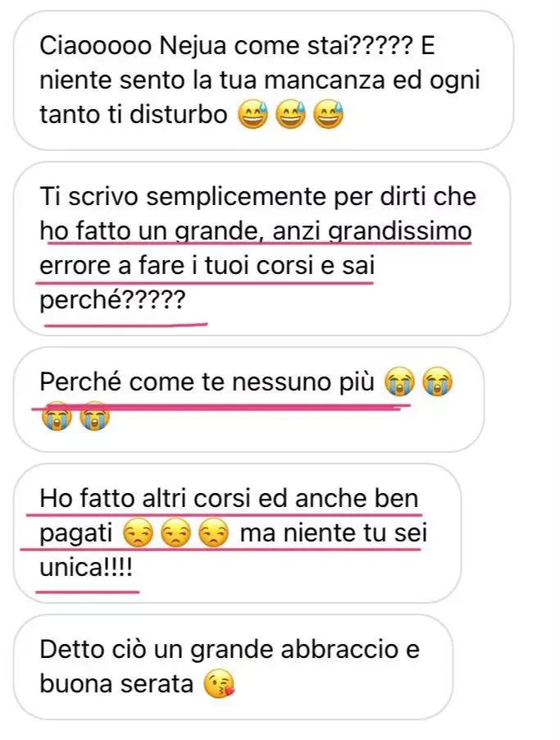Click the name 'Nejua' in first message
The image size is (560, 740).
tap(193, 46)
